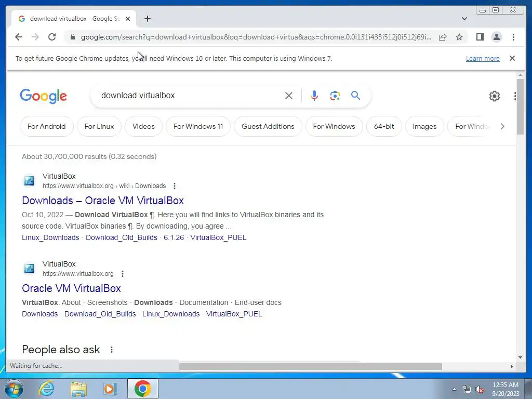The image size is (532, 399).
Task: Open a new tab with plus button
Action: 147,19
